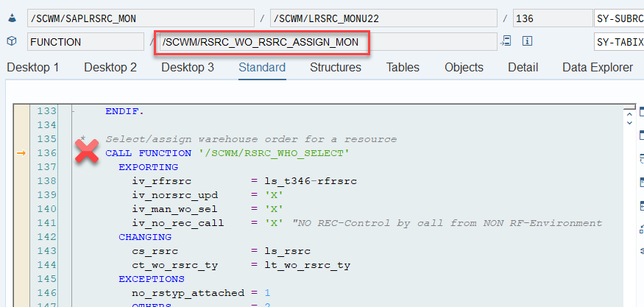Click line number 134 in the gutter
644x307 pixels.
point(46,125)
